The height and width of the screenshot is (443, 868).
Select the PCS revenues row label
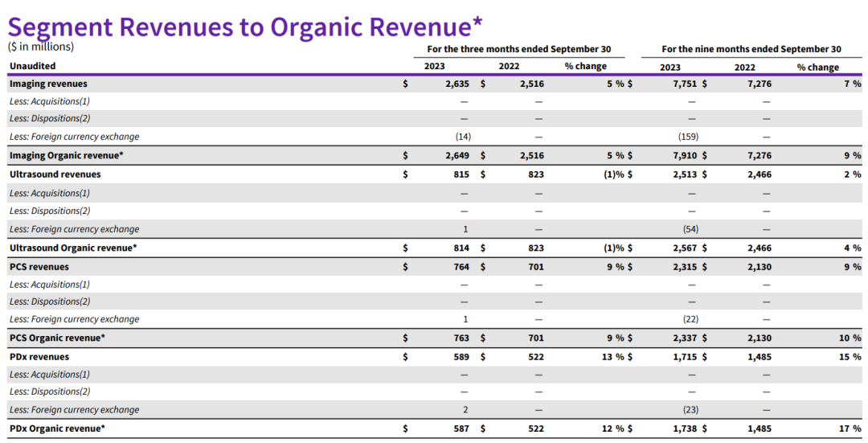click(39, 267)
